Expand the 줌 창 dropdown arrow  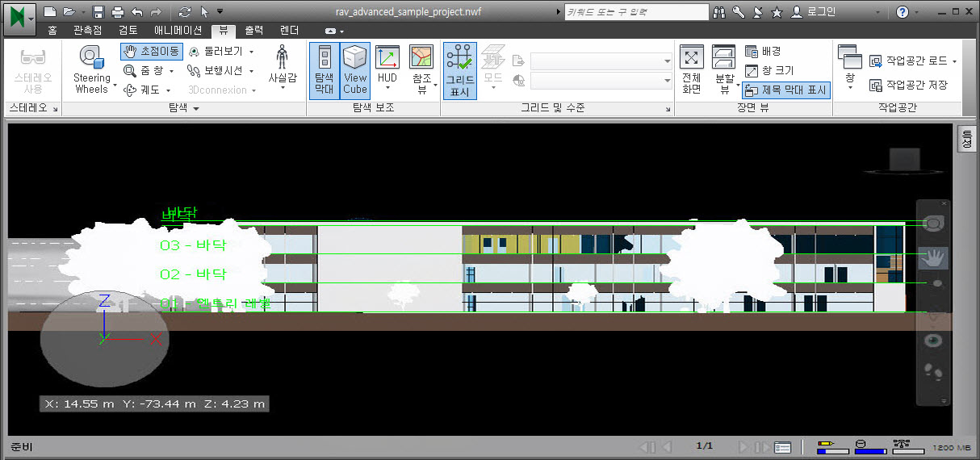click(171, 71)
